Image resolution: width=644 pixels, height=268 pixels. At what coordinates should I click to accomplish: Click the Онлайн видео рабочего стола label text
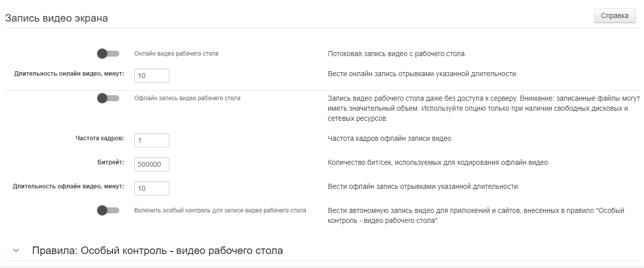pos(176,53)
